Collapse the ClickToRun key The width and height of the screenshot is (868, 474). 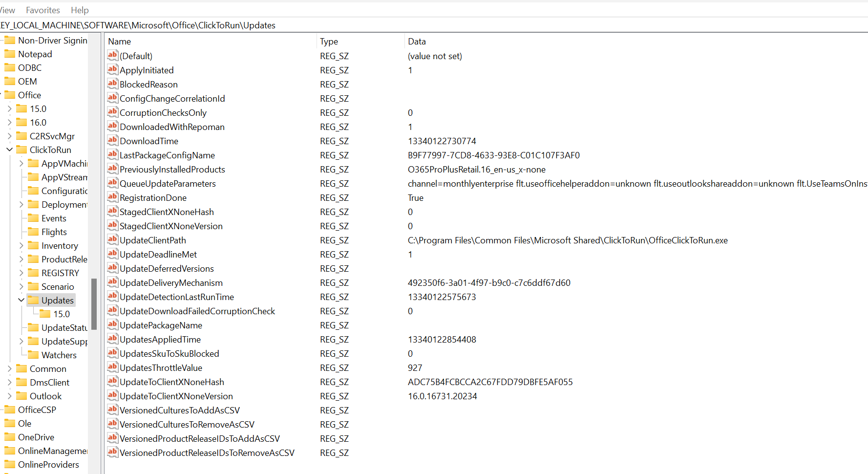point(9,150)
